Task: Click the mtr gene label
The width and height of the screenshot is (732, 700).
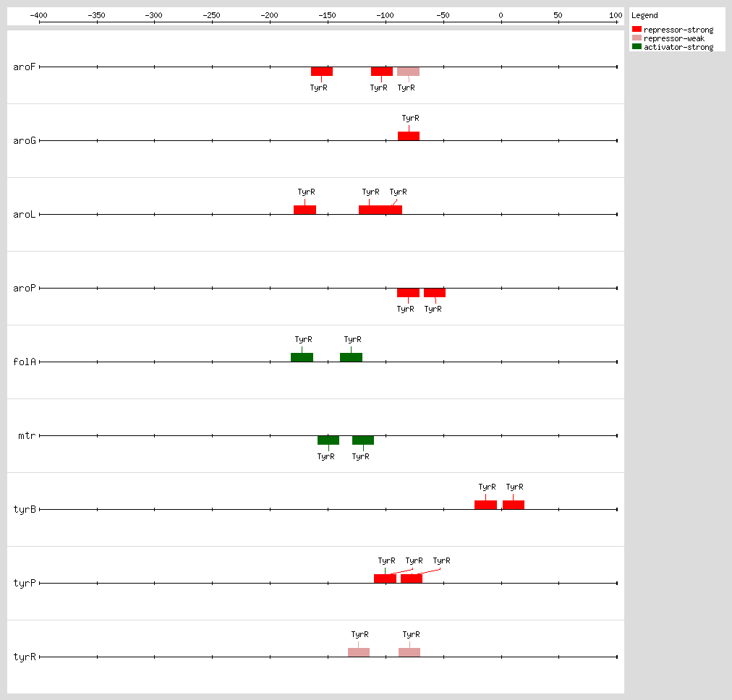Action: pyautogui.click(x=27, y=436)
